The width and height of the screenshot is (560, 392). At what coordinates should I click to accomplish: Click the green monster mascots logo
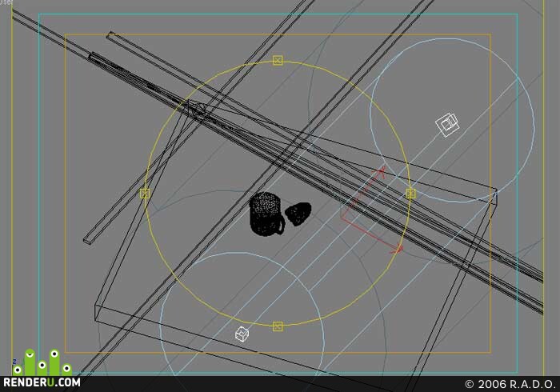tap(43, 362)
